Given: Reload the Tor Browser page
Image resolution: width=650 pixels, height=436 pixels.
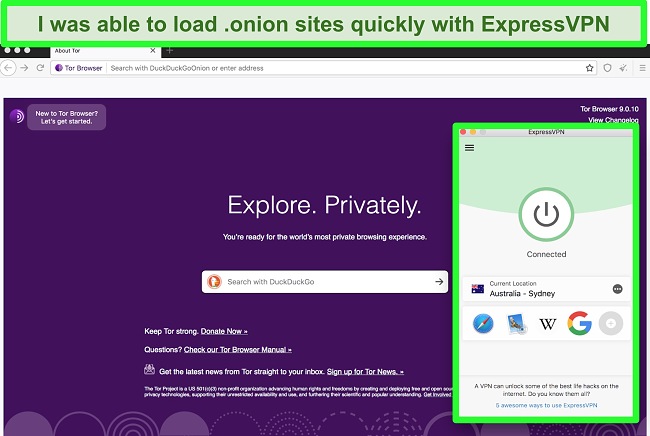Looking at the screenshot, I should pos(40,68).
